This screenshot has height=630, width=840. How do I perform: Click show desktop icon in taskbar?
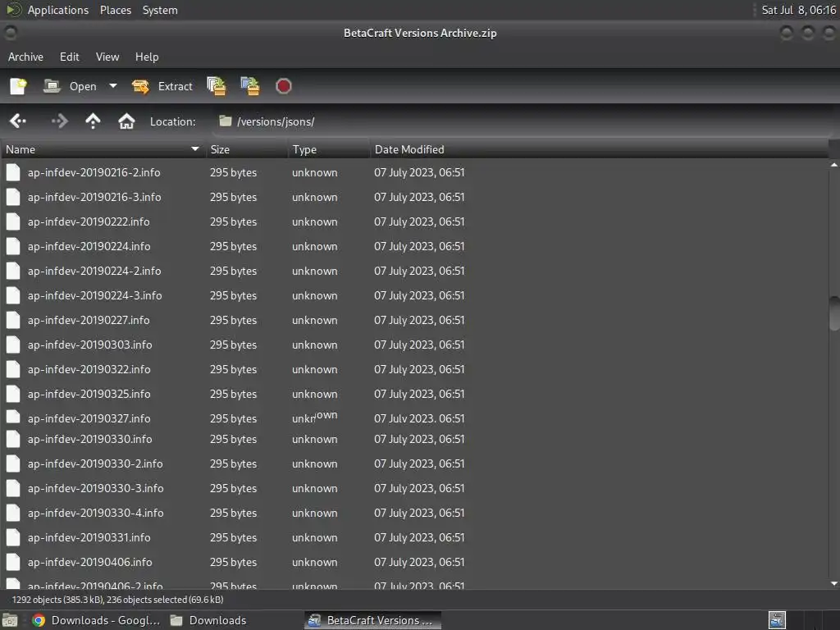[10, 620]
